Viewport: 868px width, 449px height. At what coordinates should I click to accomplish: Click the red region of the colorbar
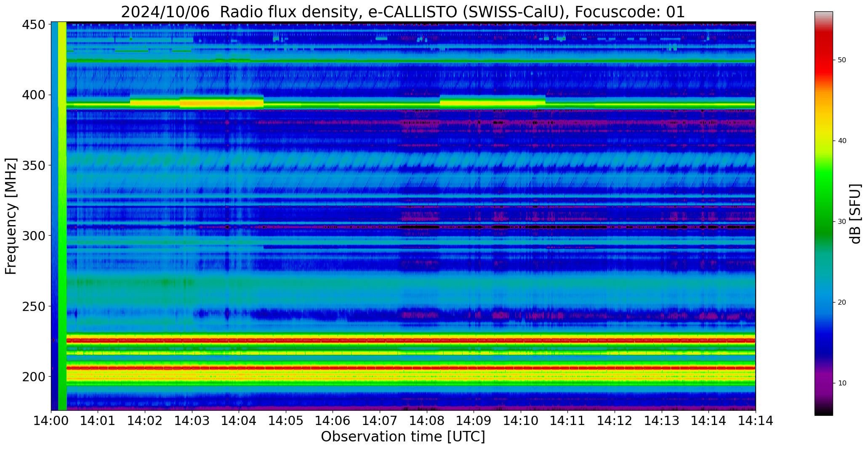pyautogui.click(x=823, y=57)
